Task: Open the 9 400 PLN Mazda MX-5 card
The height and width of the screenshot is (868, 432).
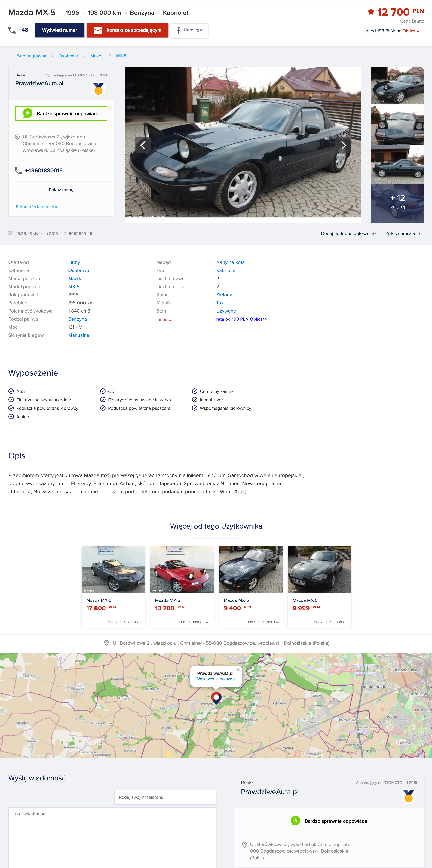Action: 251,587
